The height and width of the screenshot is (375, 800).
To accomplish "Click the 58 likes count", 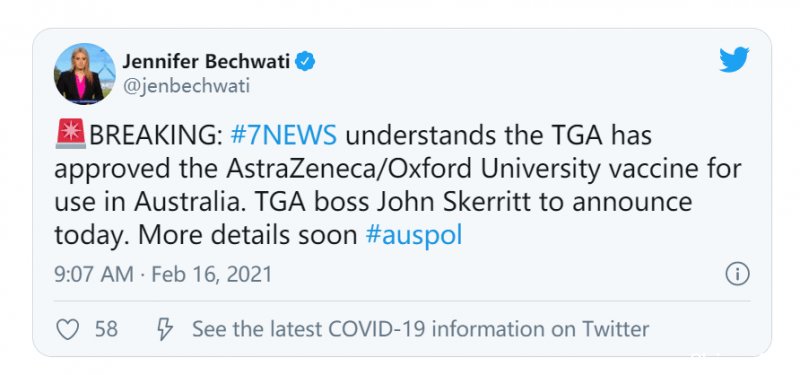I will click(x=107, y=330).
